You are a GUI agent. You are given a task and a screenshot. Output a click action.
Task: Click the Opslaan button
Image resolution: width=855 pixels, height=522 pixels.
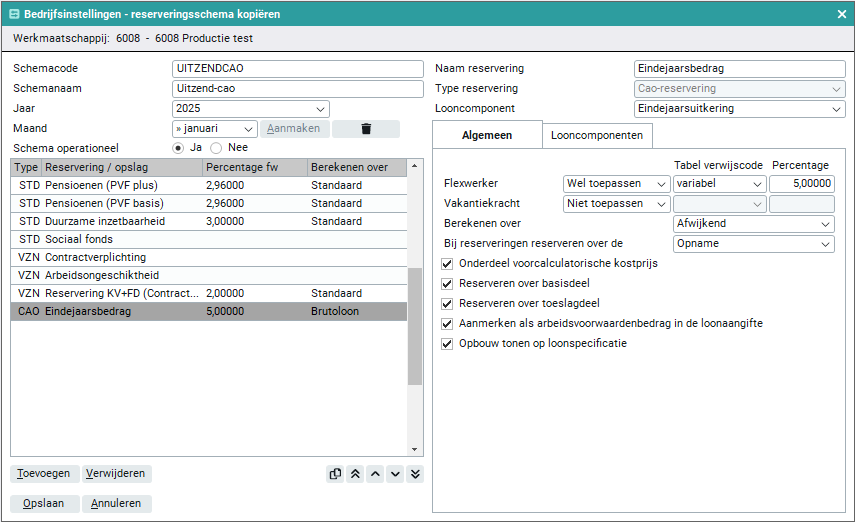(43, 503)
